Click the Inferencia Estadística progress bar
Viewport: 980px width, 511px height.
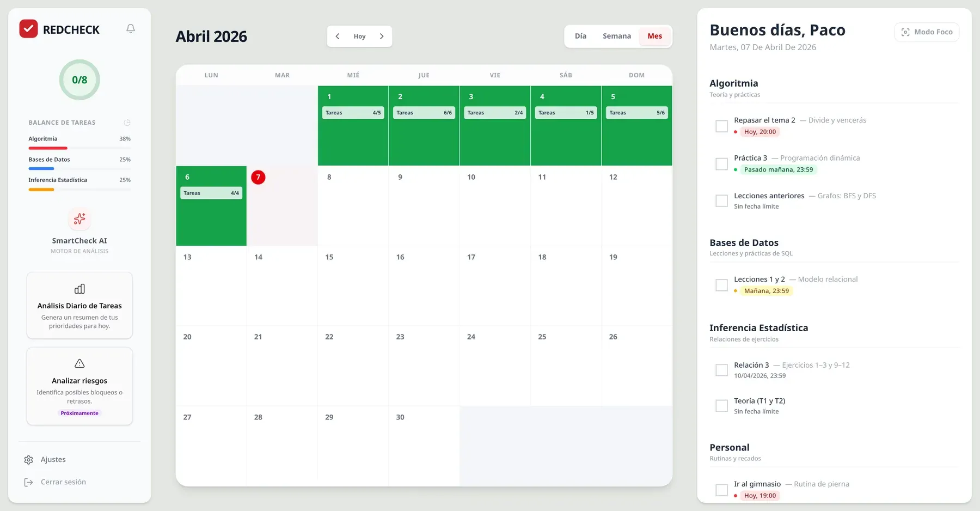tap(79, 190)
